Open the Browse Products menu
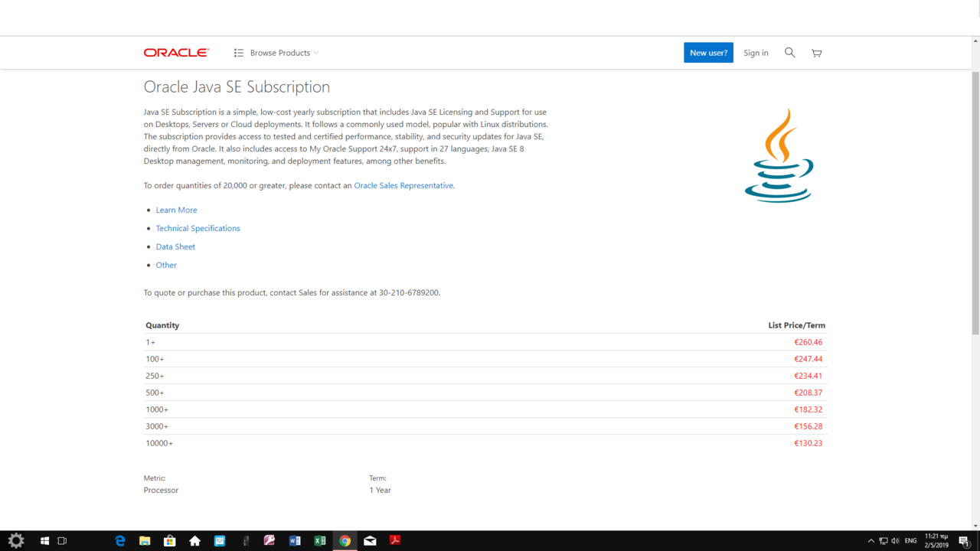Viewport: 980px width, 551px height. [x=276, y=53]
